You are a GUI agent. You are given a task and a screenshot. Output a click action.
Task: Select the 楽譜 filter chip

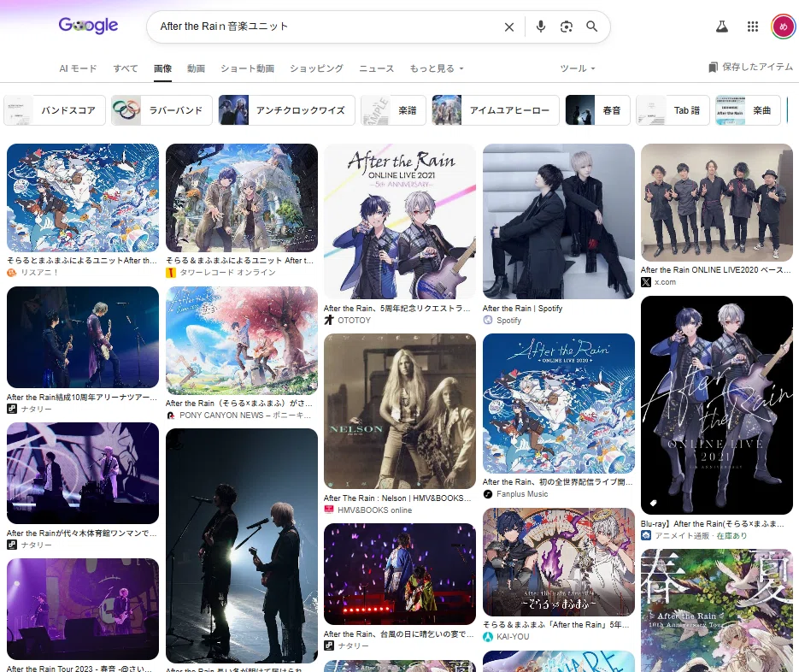(x=393, y=110)
